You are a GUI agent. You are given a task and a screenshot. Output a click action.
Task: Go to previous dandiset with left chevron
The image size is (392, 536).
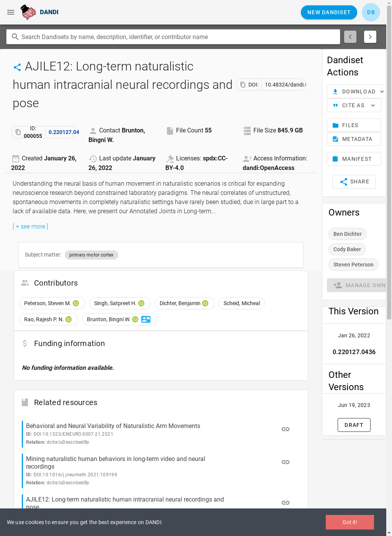point(350,37)
